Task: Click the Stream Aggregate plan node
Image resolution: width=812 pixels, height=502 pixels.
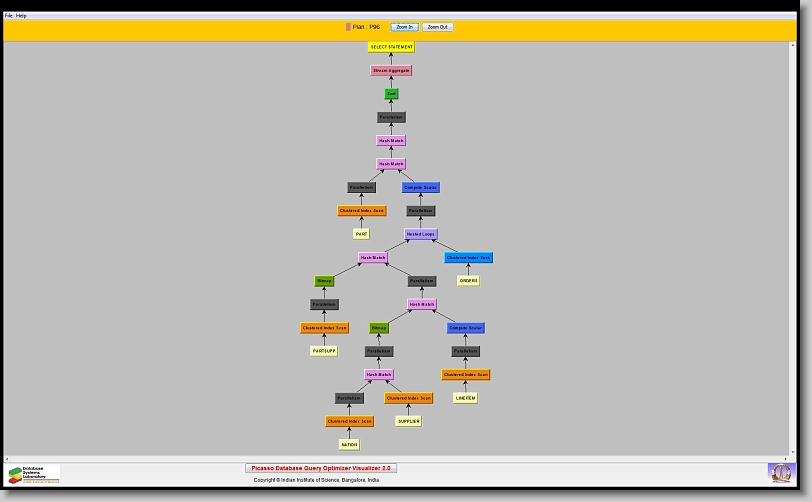Action: (x=391, y=71)
